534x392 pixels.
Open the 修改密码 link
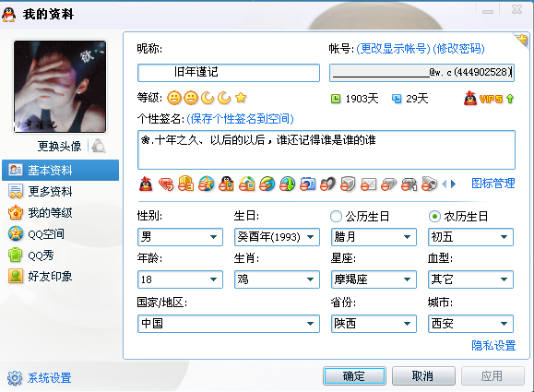(x=458, y=49)
